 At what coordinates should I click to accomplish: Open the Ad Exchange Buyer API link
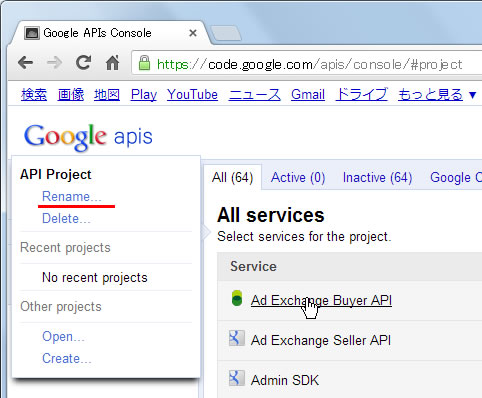321,300
